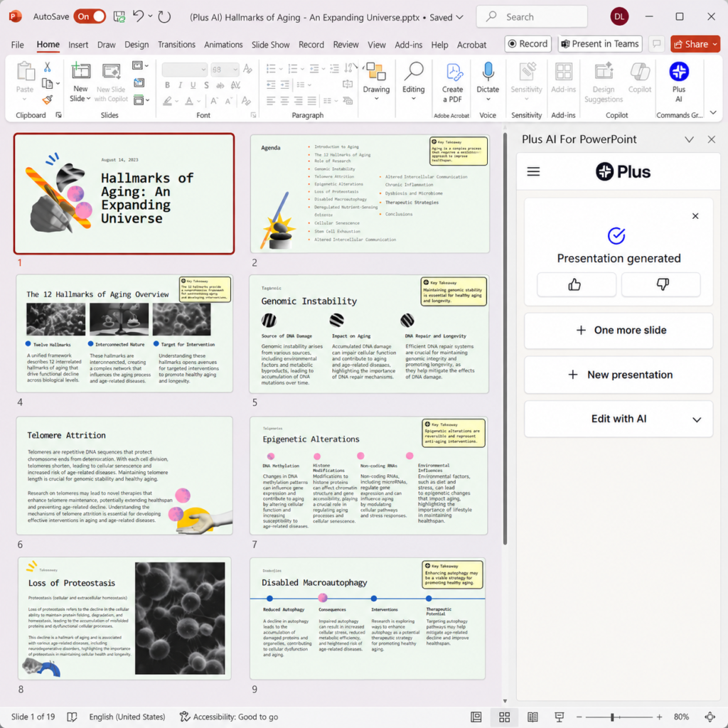728x728 pixels.
Task: Open the Editing group
Action: point(413,82)
